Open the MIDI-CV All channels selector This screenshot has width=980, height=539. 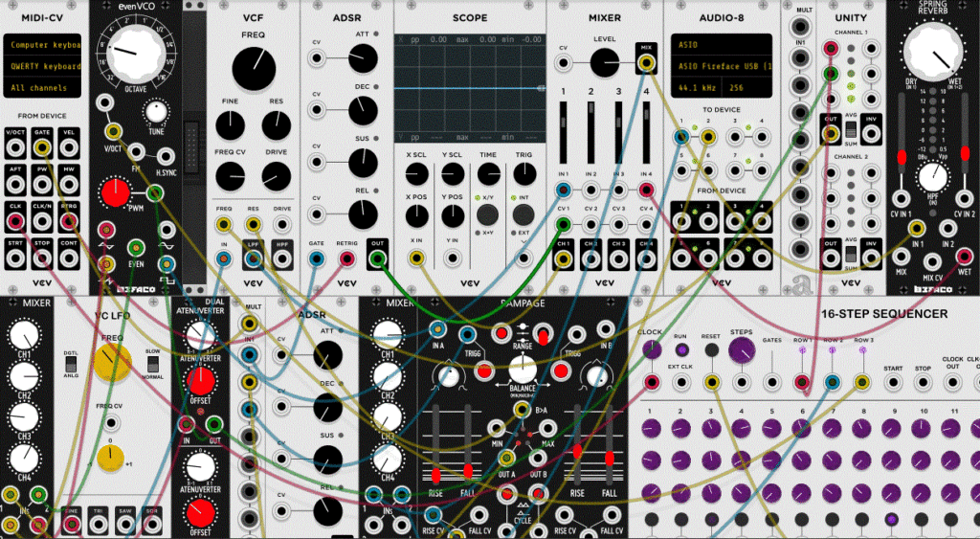[x=42, y=87]
